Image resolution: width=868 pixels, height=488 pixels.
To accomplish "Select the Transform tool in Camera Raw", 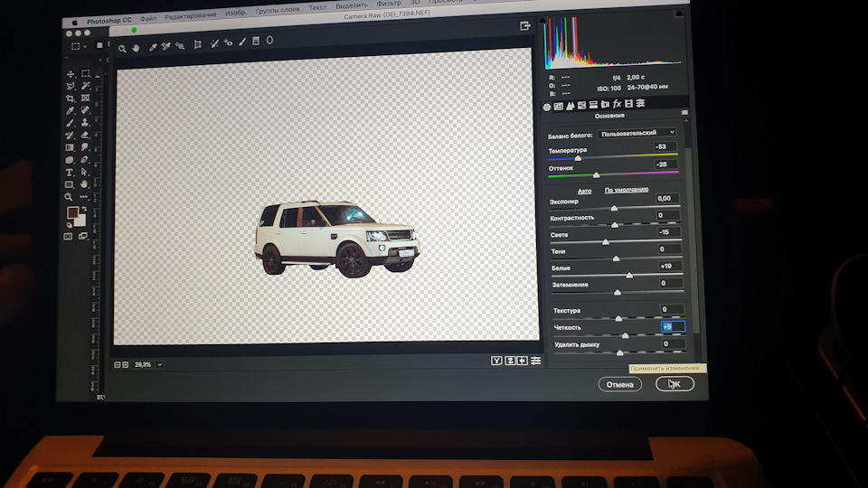I will pos(198,45).
